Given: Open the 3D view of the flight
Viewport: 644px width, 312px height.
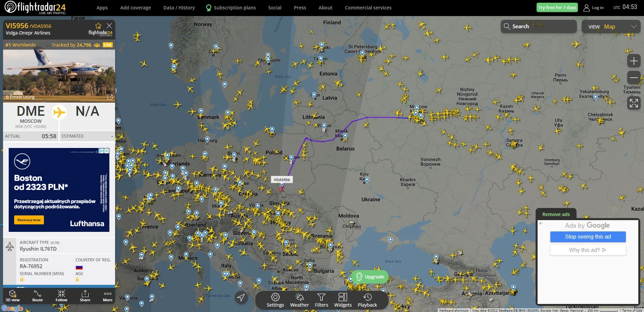Looking at the screenshot, I should tap(13, 296).
